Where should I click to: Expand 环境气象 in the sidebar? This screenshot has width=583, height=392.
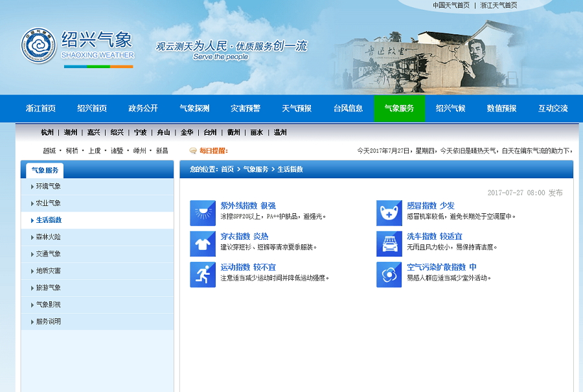tap(48, 187)
